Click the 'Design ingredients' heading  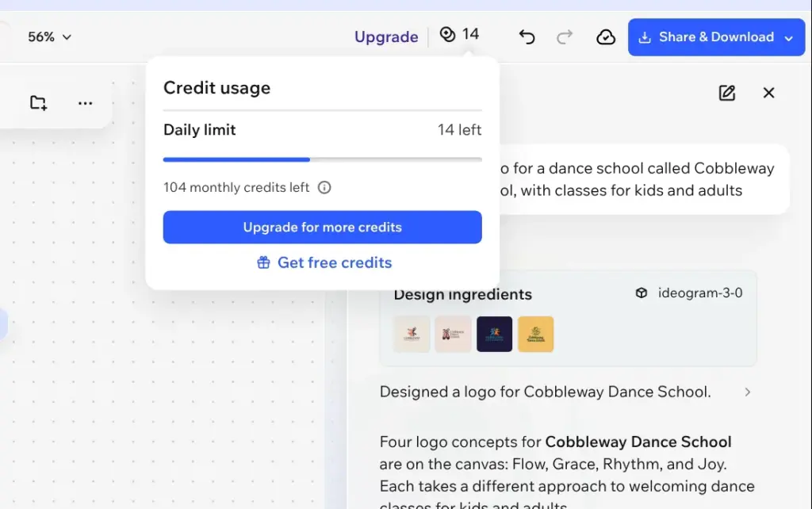coord(463,294)
